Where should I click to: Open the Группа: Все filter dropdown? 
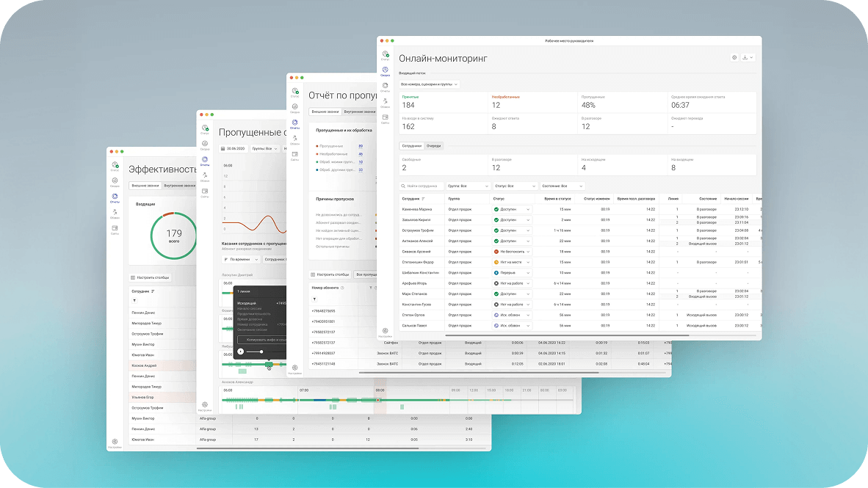[468, 186]
